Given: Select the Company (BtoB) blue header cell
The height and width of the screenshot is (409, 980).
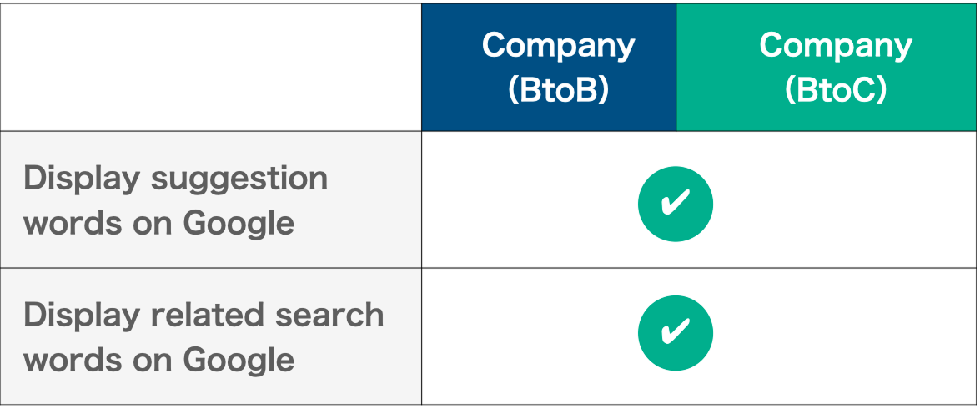Looking at the screenshot, I should (549, 68).
